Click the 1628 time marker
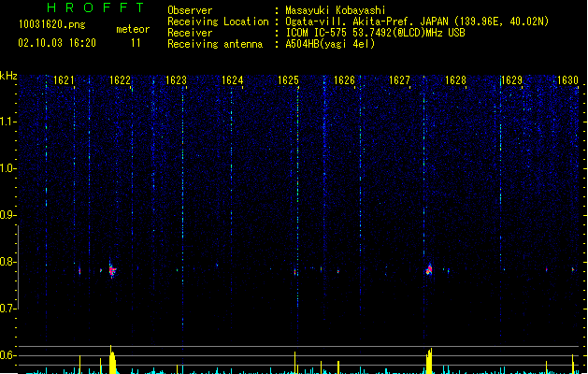 [455, 80]
